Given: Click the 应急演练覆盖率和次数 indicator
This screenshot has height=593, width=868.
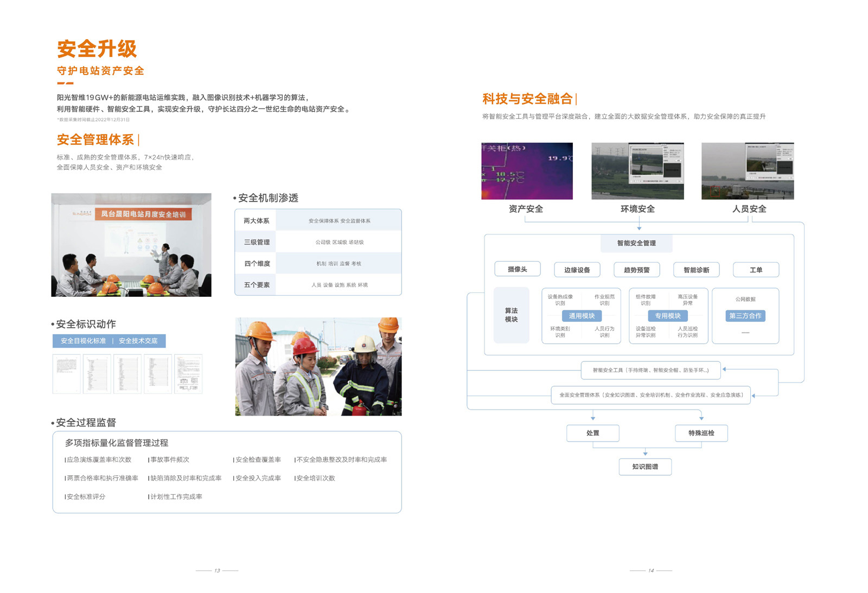Looking at the screenshot, I should [99, 460].
